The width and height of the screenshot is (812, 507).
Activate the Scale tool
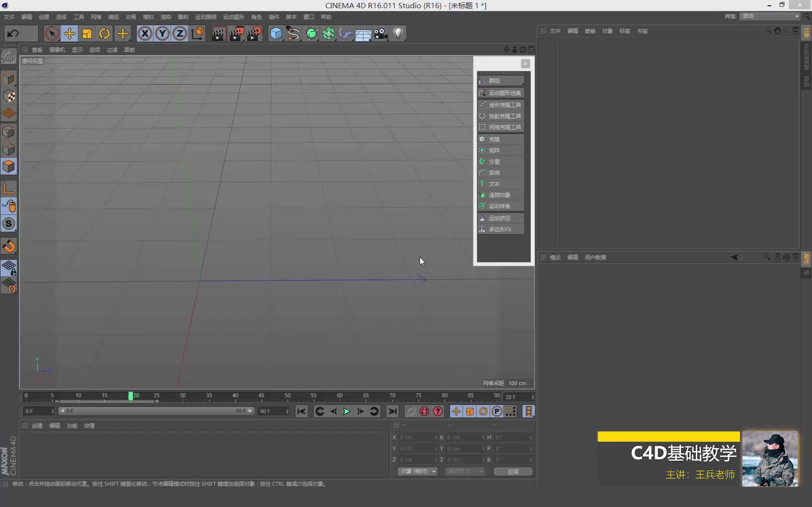coord(87,33)
